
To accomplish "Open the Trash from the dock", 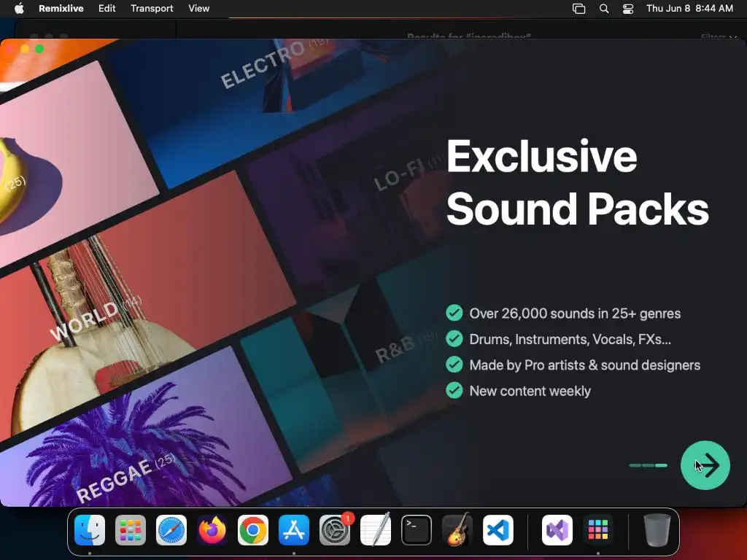I will tap(657, 530).
